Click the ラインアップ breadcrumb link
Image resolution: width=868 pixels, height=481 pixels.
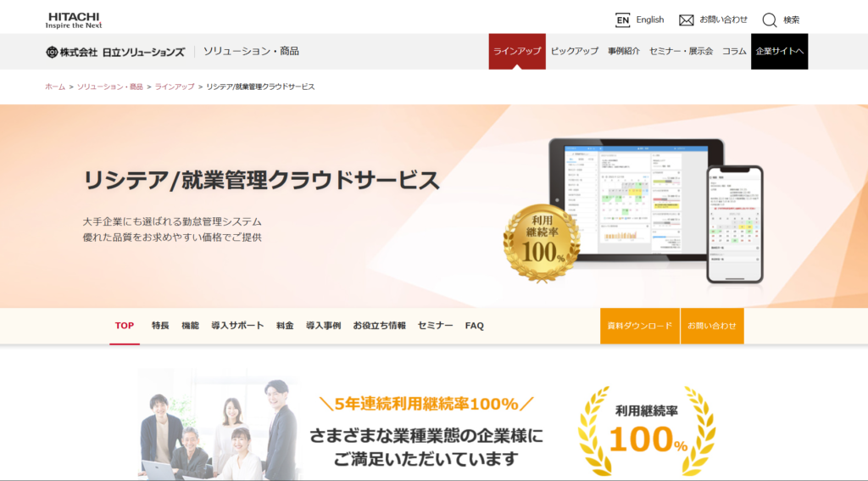[x=175, y=87]
